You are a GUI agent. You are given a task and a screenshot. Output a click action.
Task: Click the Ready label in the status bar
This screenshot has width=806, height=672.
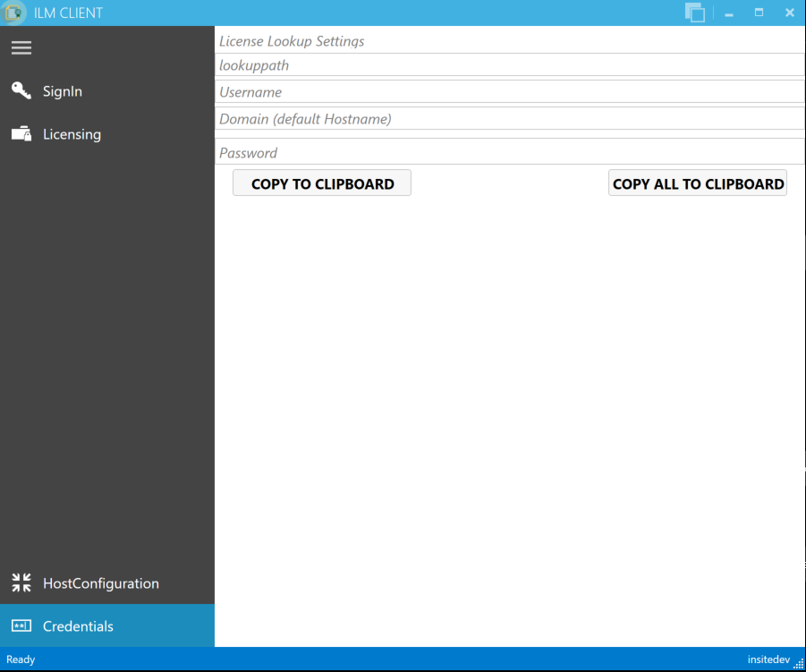coord(19,659)
